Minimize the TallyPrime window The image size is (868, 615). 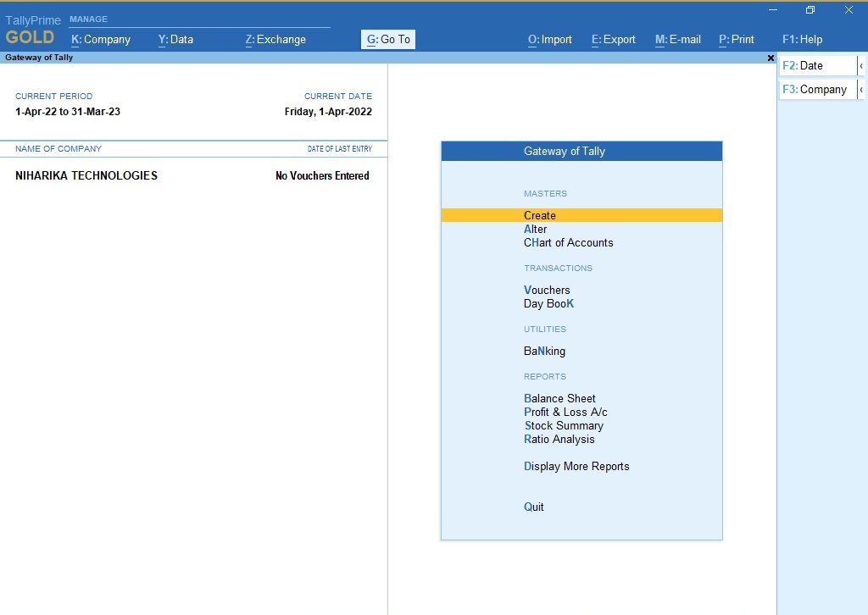point(773,10)
